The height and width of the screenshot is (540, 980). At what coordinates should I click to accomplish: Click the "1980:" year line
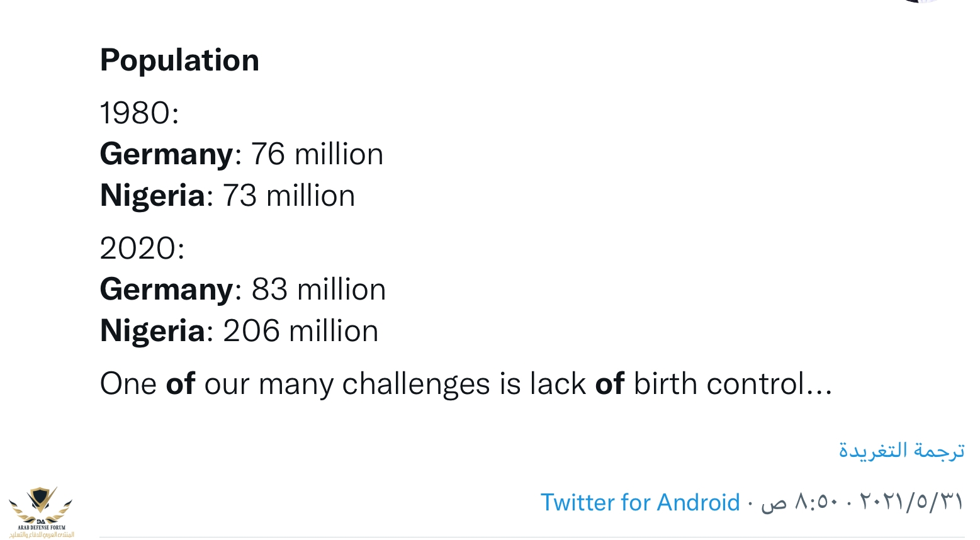point(139,113)
